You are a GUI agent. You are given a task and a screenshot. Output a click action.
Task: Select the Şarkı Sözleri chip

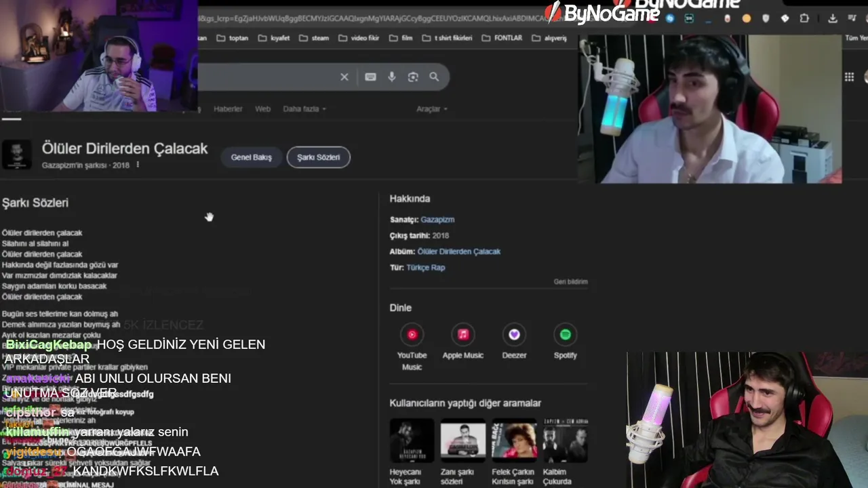(318, 157)
